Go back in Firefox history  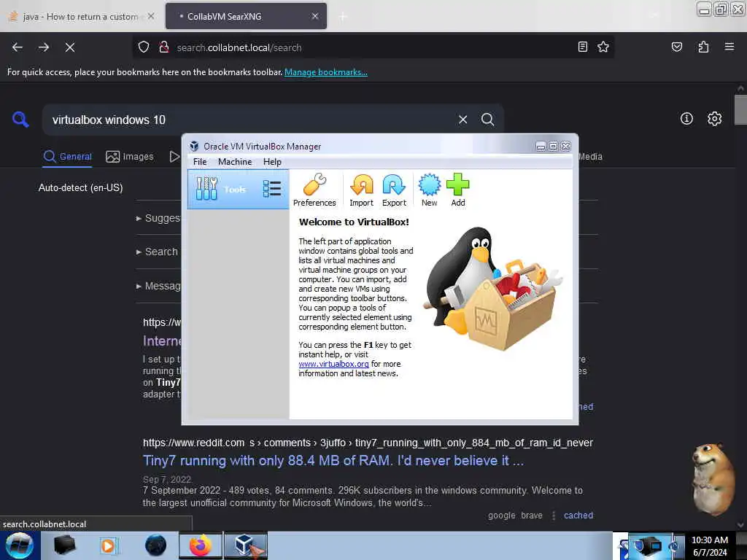[18, 47]
